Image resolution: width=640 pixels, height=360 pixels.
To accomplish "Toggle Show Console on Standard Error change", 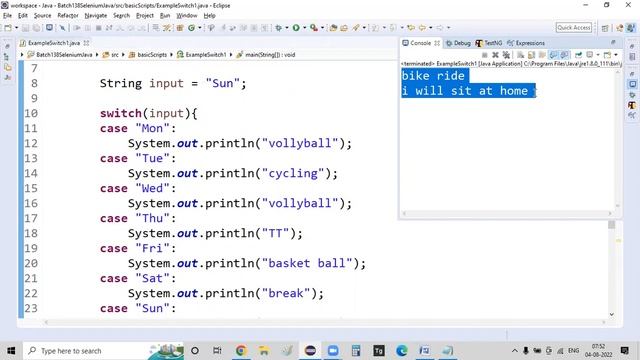I will click(x=564, y=55).
